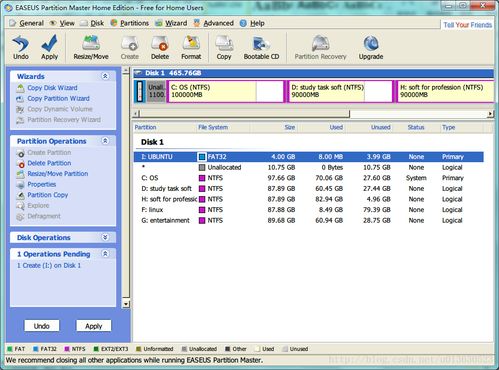Click the File System column header
Screen dimensions: 499x370
(x=223, y=127)
